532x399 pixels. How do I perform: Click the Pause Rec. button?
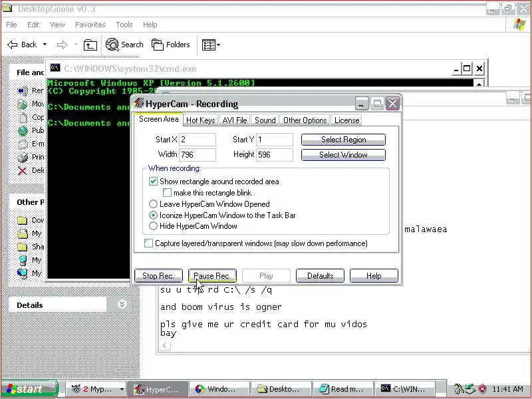(212, 276)
